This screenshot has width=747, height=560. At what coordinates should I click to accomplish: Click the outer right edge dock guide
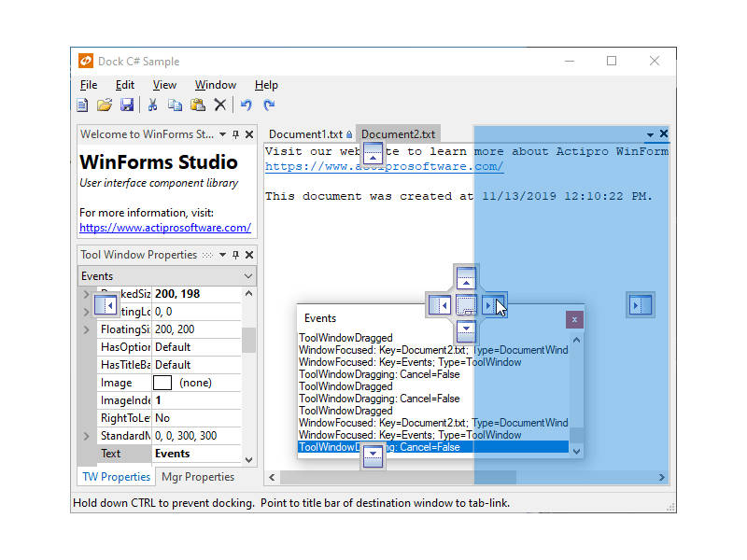coord(641,305)
